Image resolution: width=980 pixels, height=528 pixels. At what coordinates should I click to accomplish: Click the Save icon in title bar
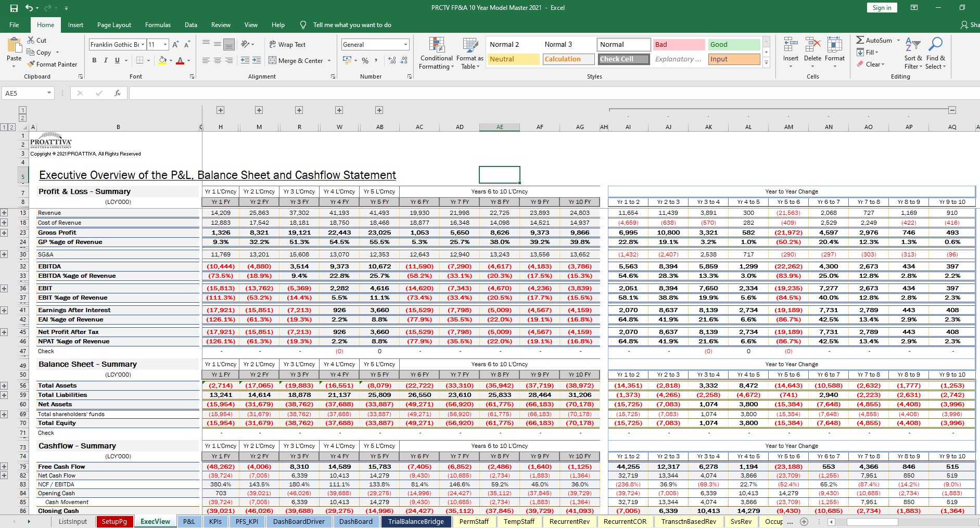[14, 8]
